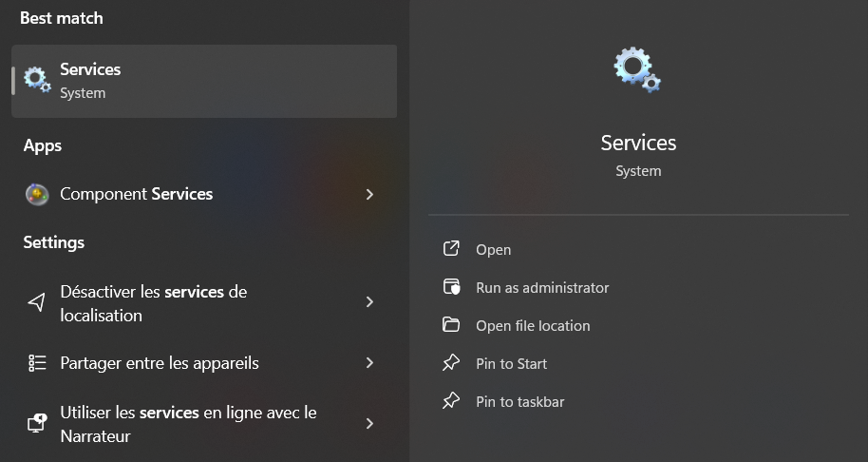This screenshot has width=868, height=462.
Task: Click the Open file location folder icon
Action: (x=451, y=325)
